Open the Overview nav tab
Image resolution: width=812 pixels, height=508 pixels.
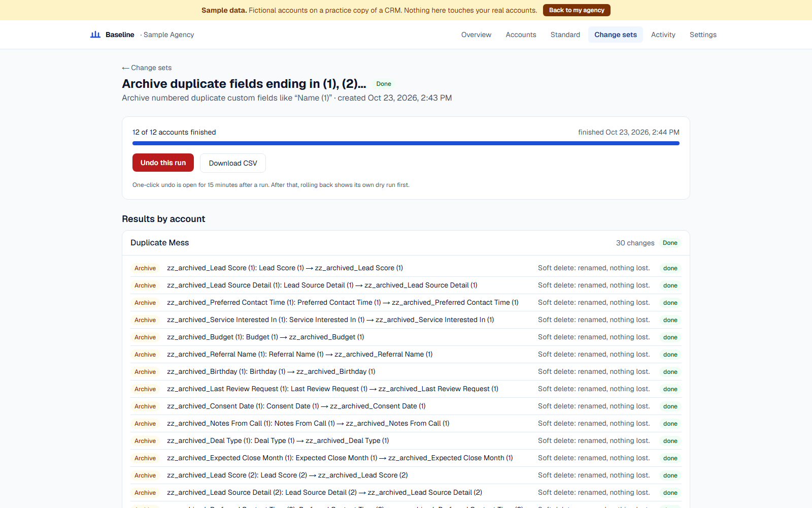476,35
